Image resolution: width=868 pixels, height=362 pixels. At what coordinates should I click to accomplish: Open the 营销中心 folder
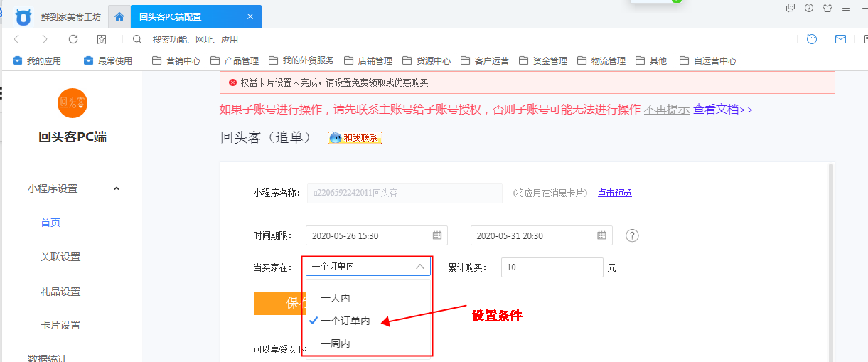pos(176,61)
